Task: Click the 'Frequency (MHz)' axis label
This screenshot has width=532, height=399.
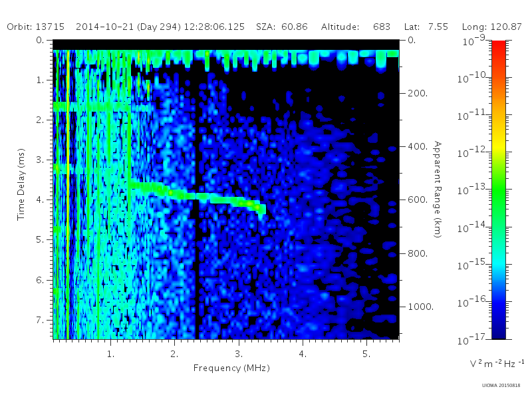Action: [x=231, y=368]
